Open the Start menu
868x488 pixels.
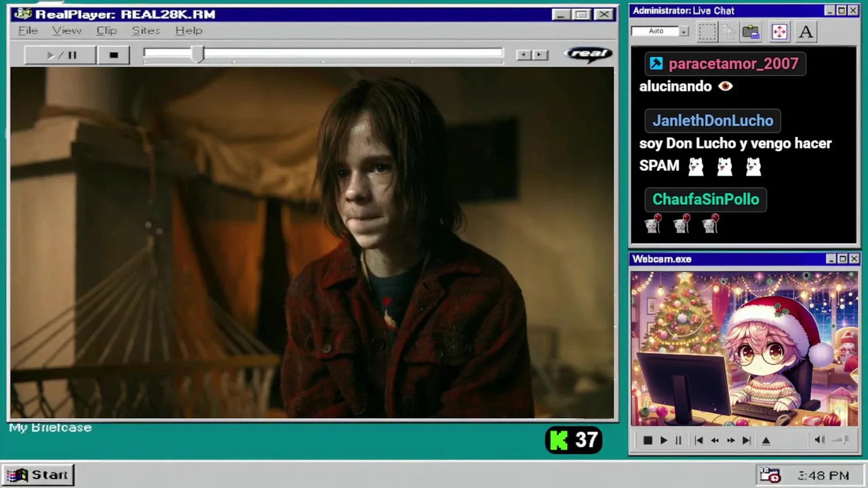[x=37, y=475]
